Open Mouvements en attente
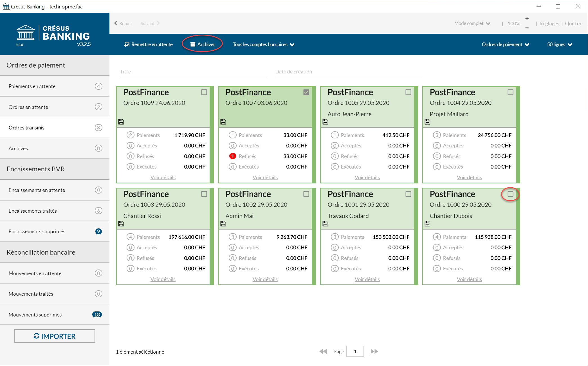588x366 pixels. [55, 273]
